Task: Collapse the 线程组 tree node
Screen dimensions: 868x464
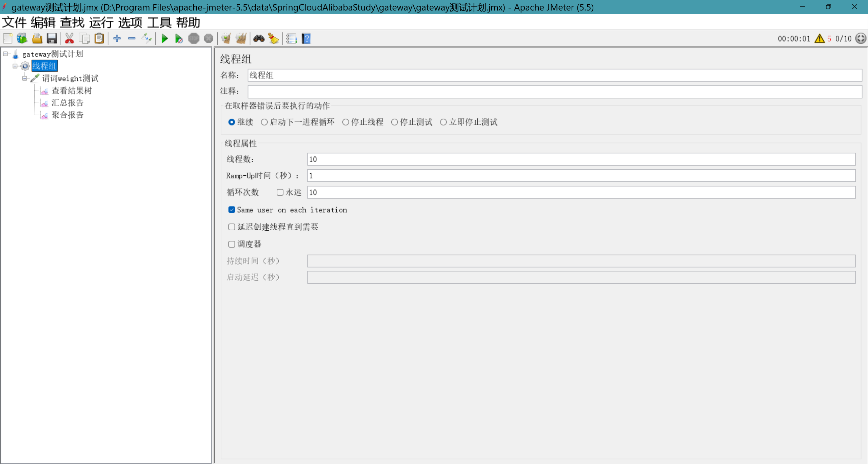Action: 15,66
